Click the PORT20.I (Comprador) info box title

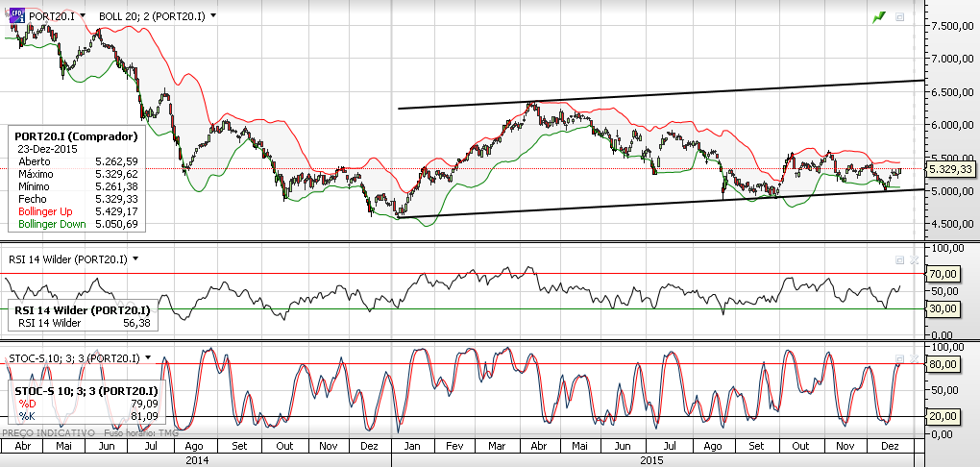point(76,135)
